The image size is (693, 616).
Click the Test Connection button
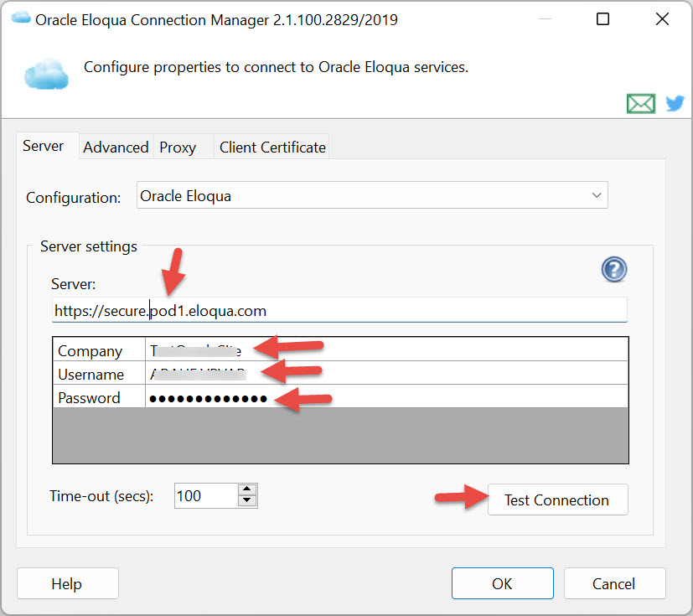tap(557, 500)
